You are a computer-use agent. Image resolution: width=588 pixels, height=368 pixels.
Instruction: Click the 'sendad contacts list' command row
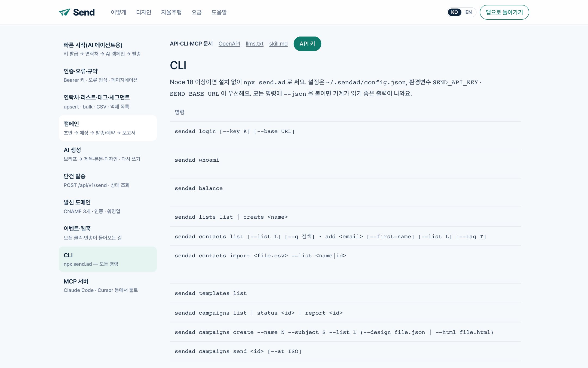pyautogui.click(x=345, y=236)
